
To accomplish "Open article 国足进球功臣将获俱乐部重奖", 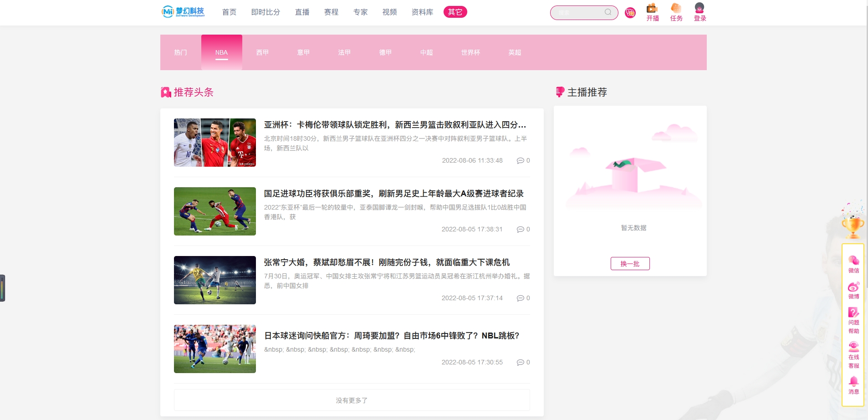I will (x=393, y=194).
